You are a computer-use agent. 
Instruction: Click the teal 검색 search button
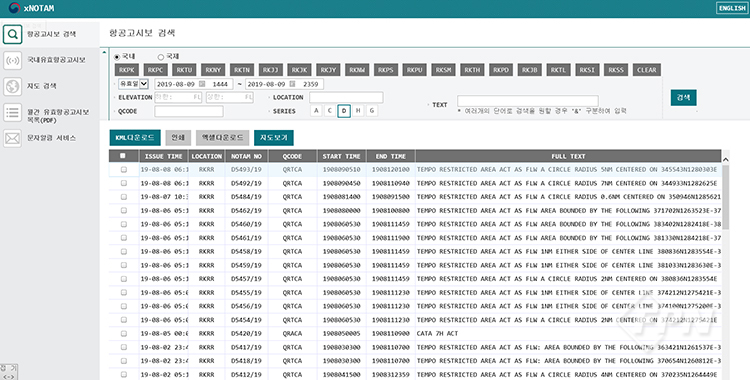coord(684,98)
